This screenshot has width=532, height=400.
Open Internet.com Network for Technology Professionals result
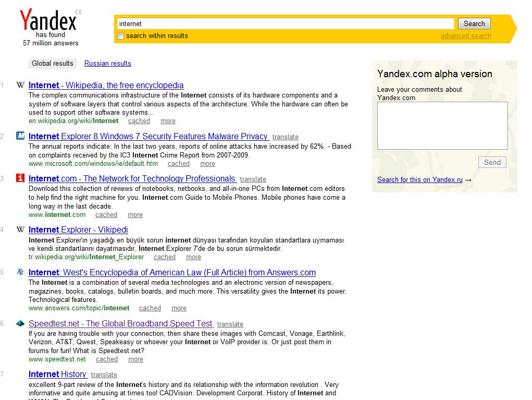132,178
